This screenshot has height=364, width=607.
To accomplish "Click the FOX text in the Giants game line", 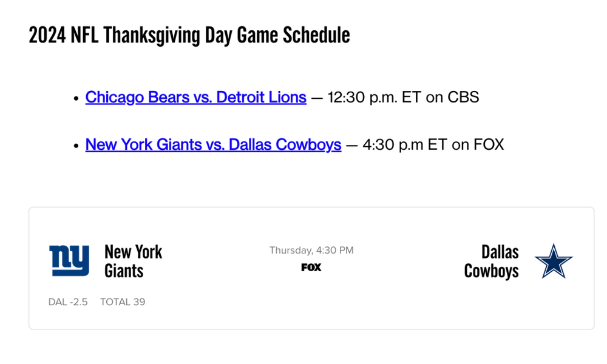I will 489,145.
